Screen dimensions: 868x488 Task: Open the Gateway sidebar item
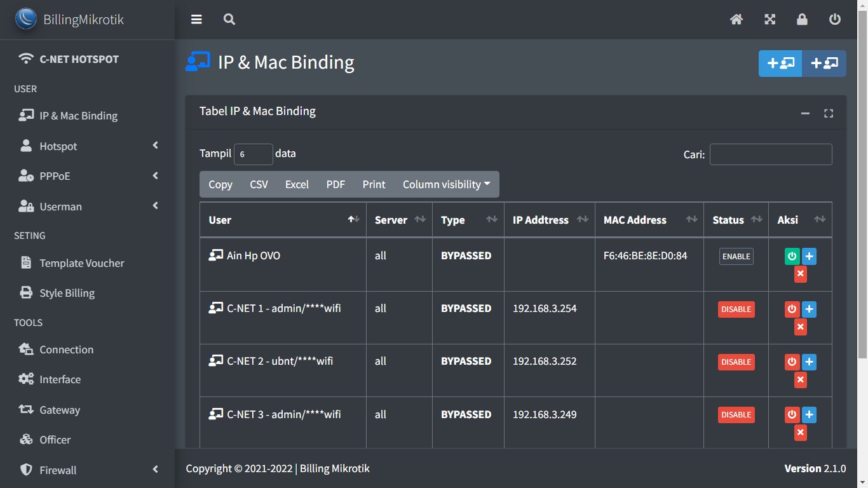[60, 410]
